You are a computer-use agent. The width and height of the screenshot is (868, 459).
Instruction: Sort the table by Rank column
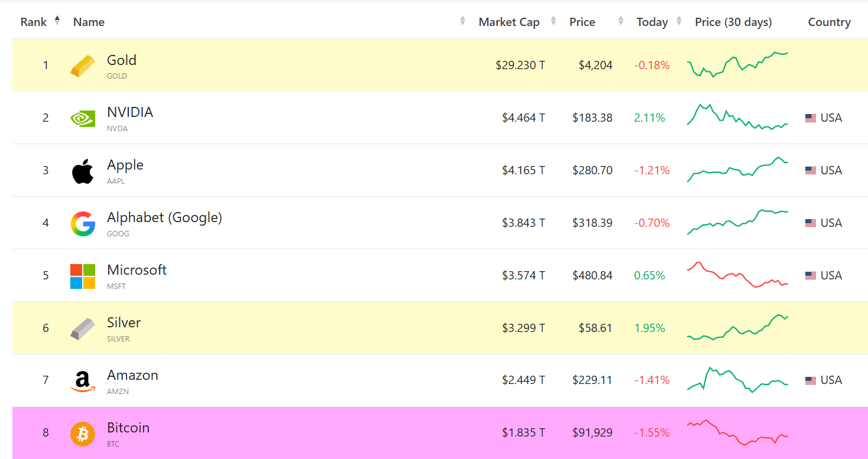coord(34,22)
